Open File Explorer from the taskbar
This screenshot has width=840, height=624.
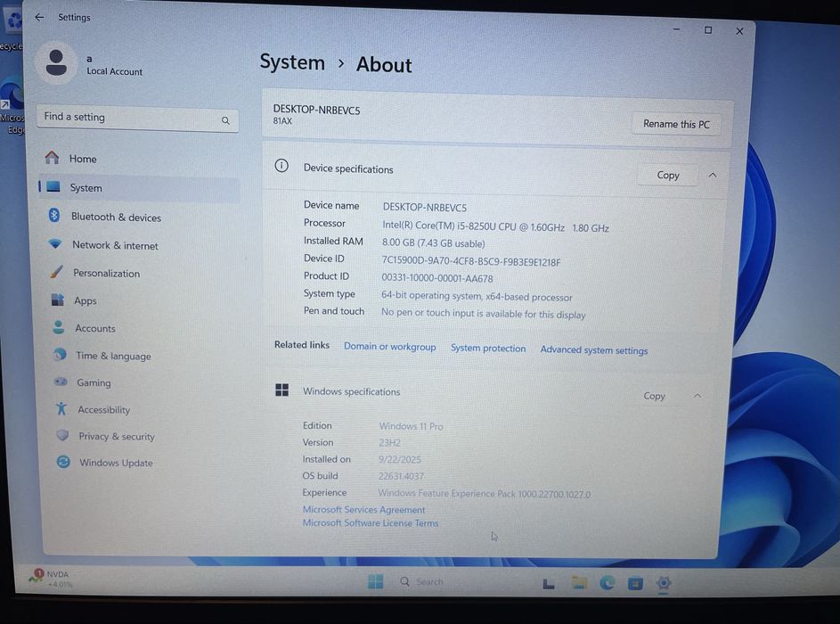tap(579, 583)
